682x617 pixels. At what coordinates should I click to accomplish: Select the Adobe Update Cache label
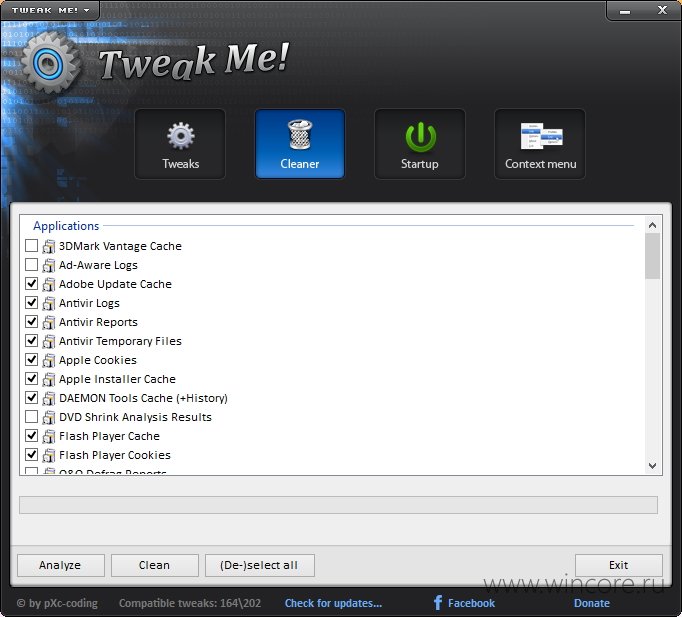(x=115, y=284)
